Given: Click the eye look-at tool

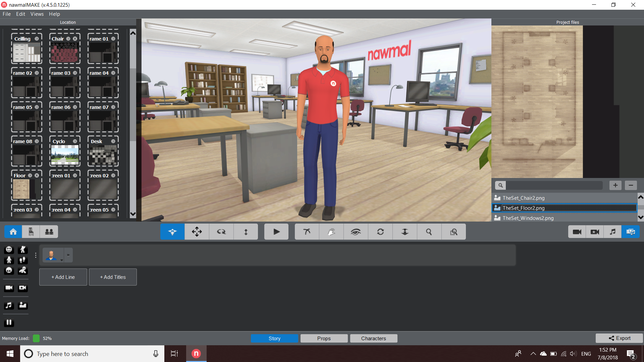Looking at the screenshot, I should click(x=356, y=232).
